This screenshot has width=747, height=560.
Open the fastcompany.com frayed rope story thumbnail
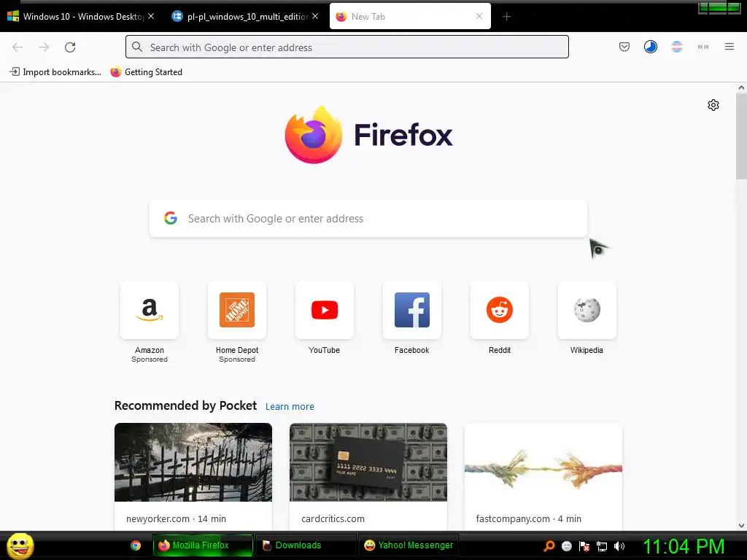pos(543,462)
